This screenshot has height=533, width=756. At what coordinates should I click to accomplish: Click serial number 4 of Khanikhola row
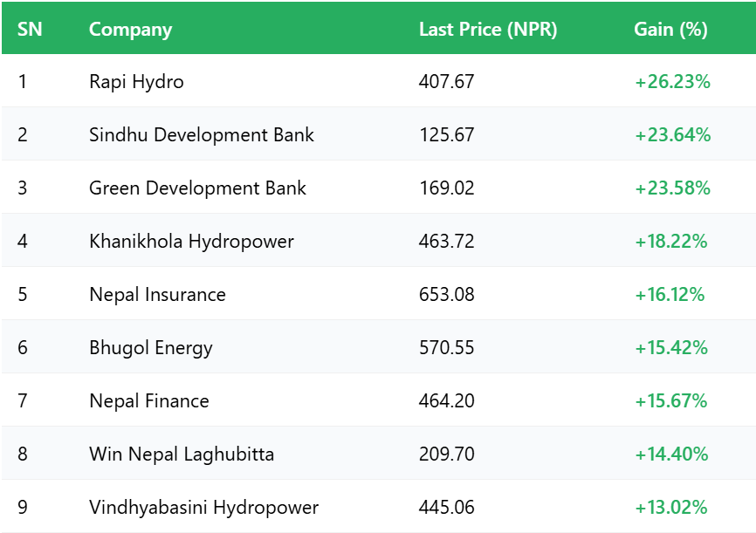[22, 241]
